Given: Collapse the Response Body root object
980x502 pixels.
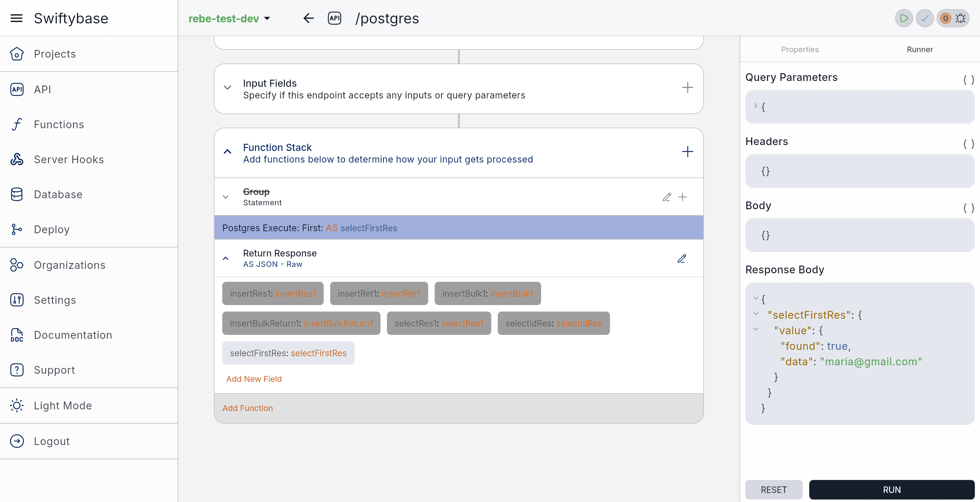Looking at the screenshot, I should coord(755,298).
